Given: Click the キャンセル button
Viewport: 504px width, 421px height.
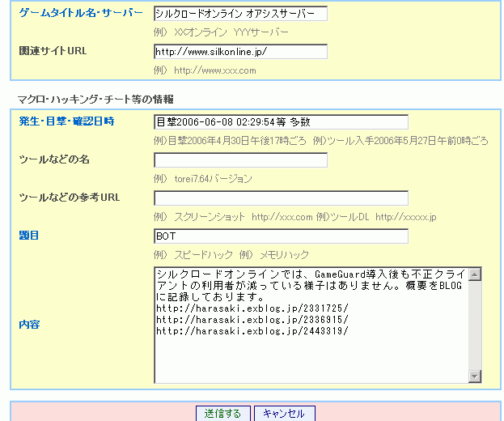Looking at the screenshot, I should click(x=284, y=413).
